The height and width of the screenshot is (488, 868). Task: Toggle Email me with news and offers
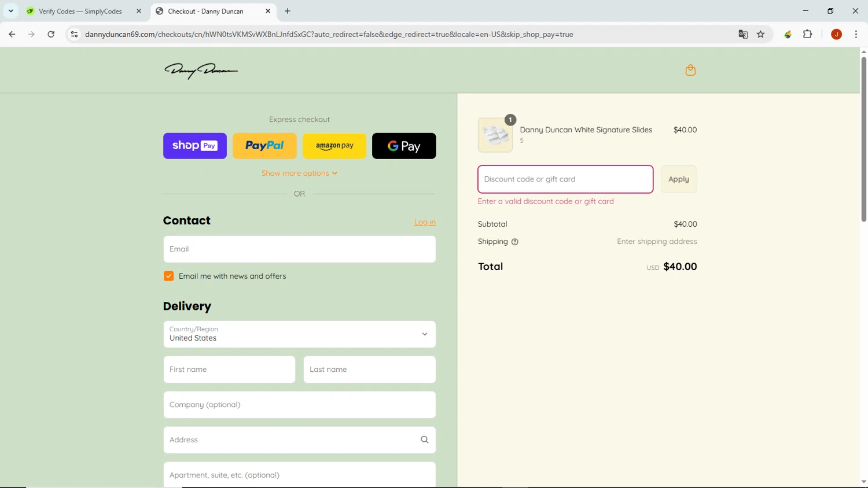168,276
